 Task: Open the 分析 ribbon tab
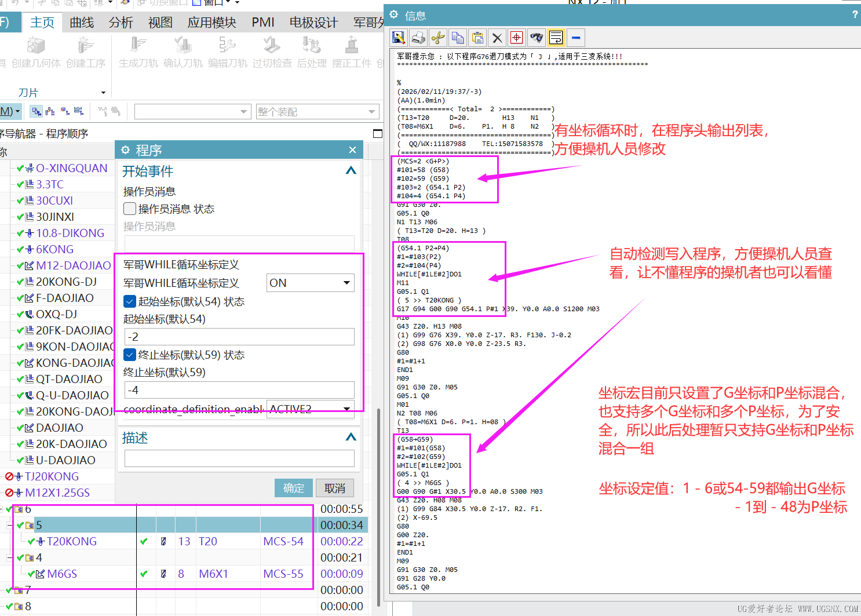tap(121, 23)
